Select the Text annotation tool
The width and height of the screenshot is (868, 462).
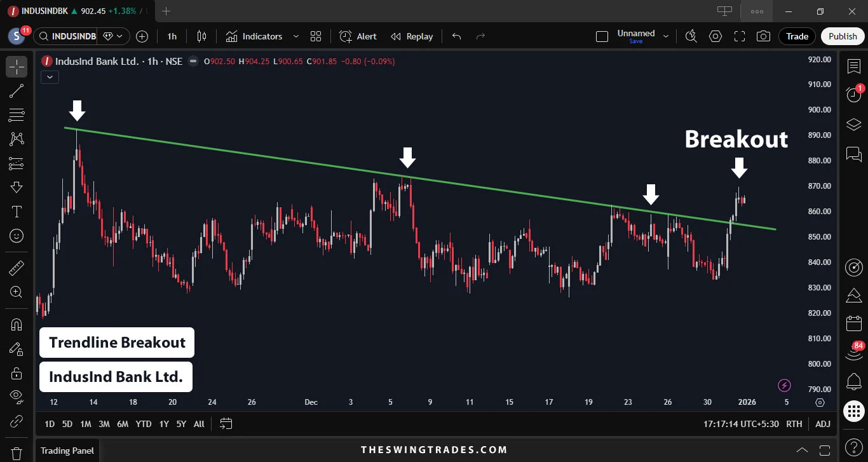point(17,212)
